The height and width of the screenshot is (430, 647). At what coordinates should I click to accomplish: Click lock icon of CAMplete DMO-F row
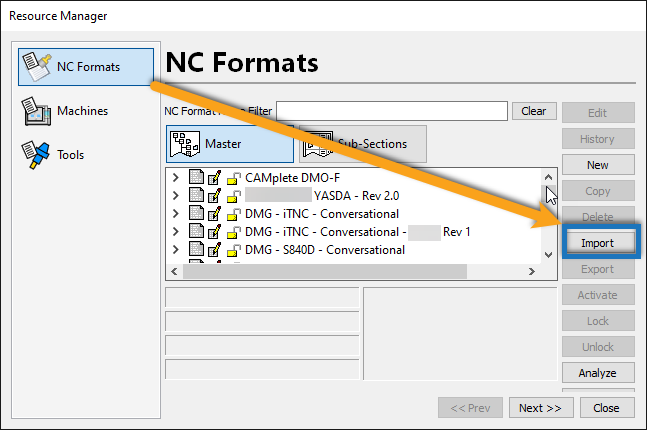pyautogui.click(x=234, y=178)
